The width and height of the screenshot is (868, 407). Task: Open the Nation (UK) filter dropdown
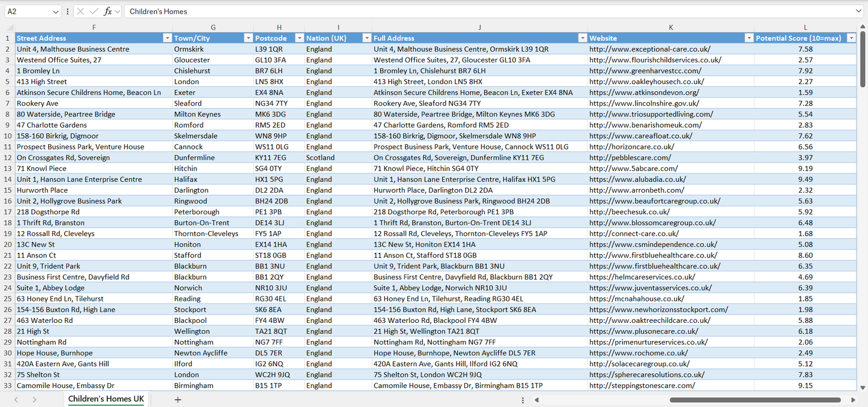click(x=366, y=38)
